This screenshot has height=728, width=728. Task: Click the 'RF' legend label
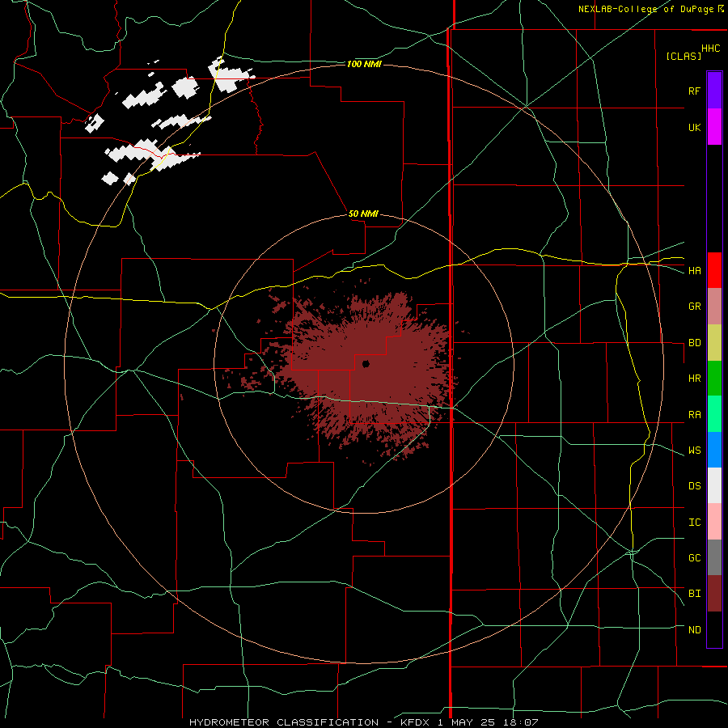694,91
